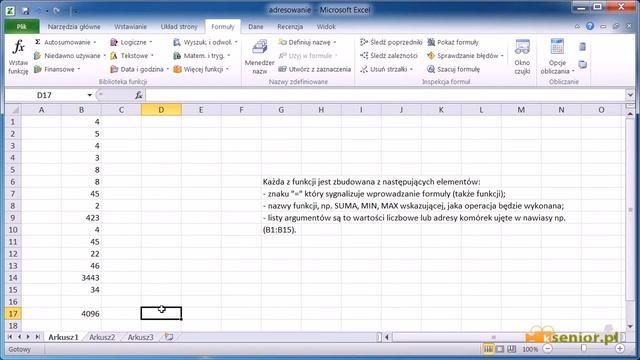Expand Sprawdzanie błędów dropdown arrow
This screenshot has height=360, width=640.
coord(502,56)
